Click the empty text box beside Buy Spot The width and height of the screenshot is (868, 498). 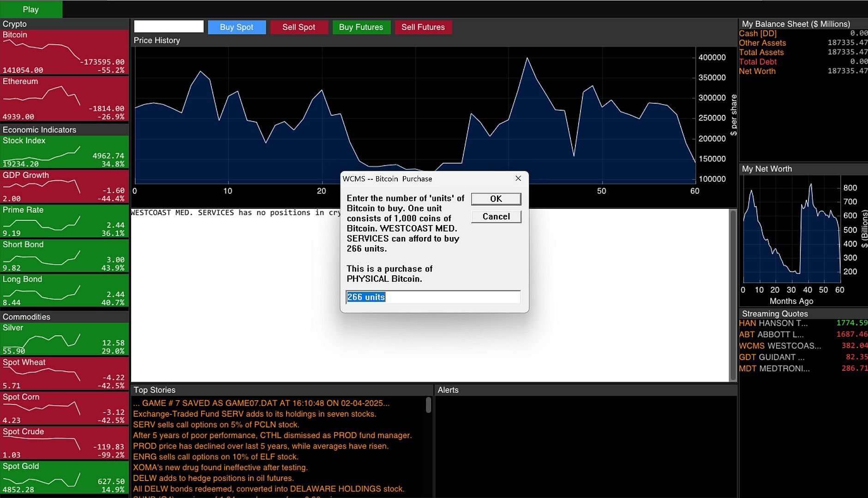(x=169, y=27)
